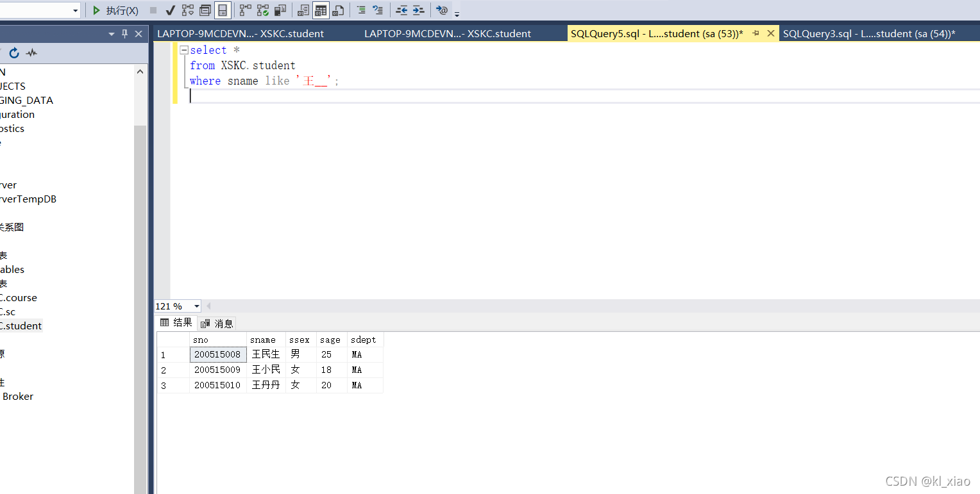Toggle auto hide pin on Object Explorer
Viewport: 980px width, 494px height.
(x=125, y=34)
